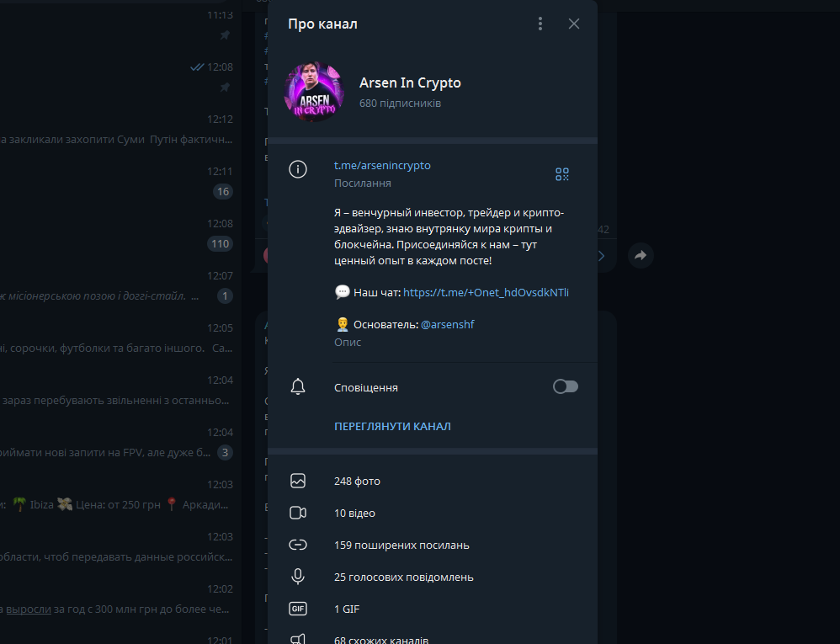Image resolution: width=840 pixels, height=644 pixels.
Task: Open the chat with underlined выросли text
Action: pyautogui.click(x=120, y=599)
